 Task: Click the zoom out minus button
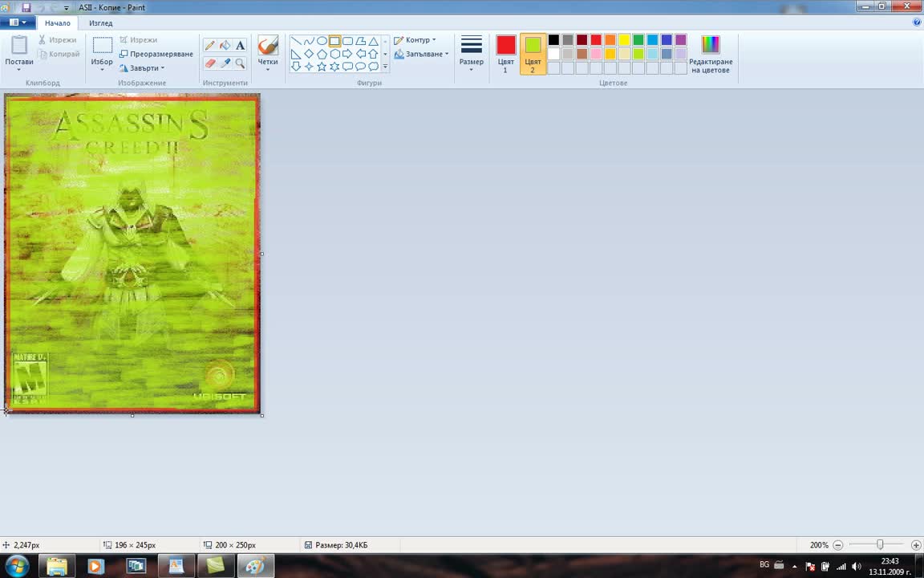point(838,545)
